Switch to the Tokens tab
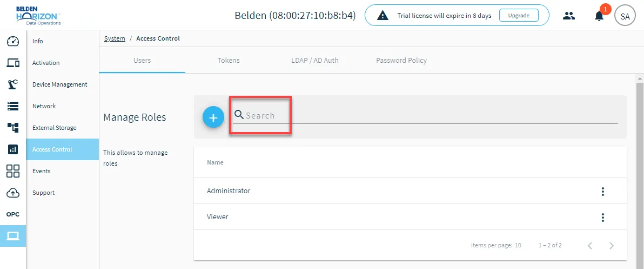The height and width of the screenshot is (269, 644). click(229, 61)
